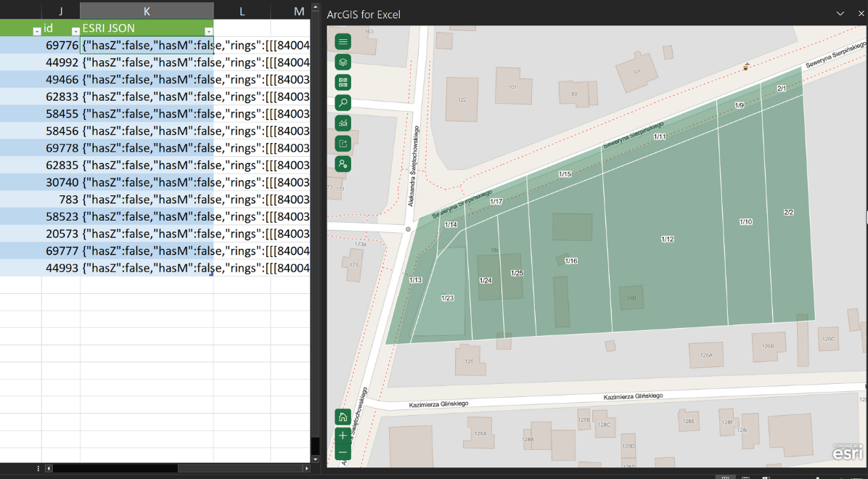Zoom in on the map

(343, 435)
